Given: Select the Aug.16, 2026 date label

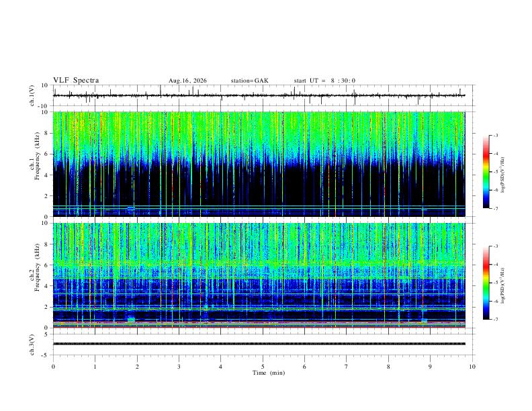Looking at the screenshot, I should [187, 81].
